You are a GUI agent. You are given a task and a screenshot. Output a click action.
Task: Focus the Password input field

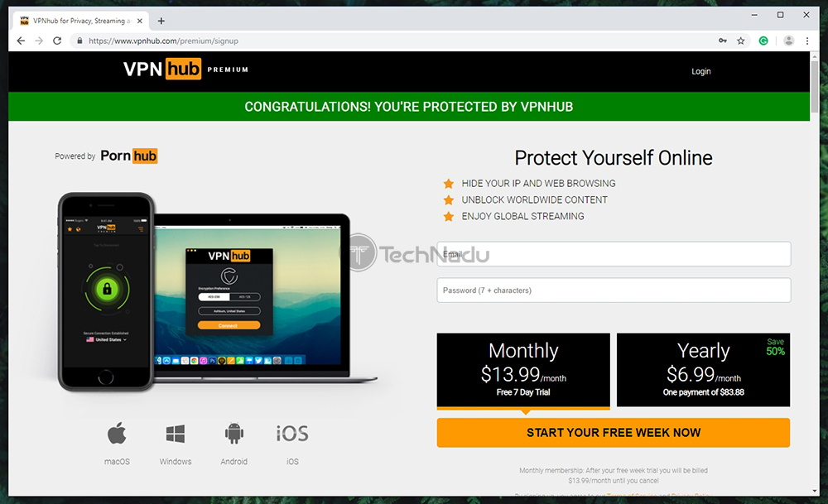pos(614,290)
